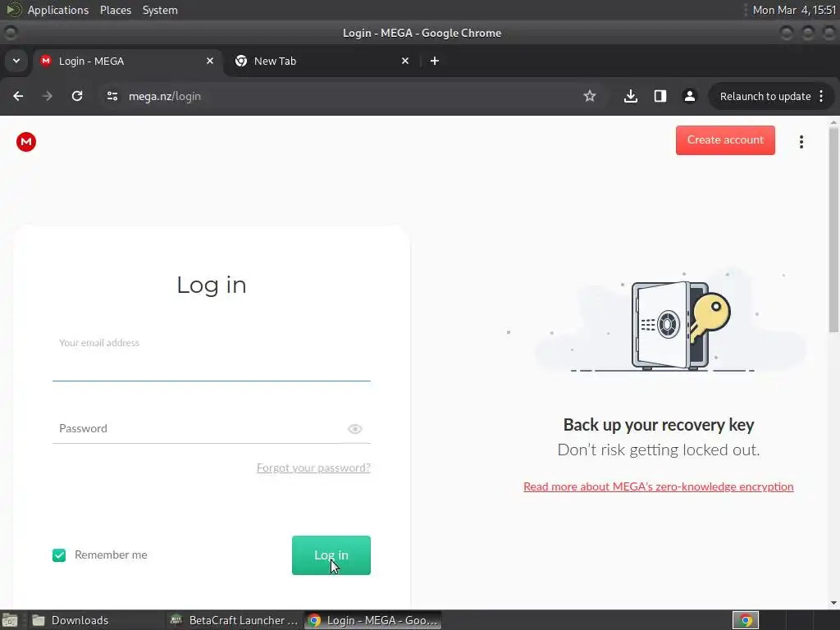Click the MEGA logo icon
Screen dimensions: 840x630
(x=25, y=142)
